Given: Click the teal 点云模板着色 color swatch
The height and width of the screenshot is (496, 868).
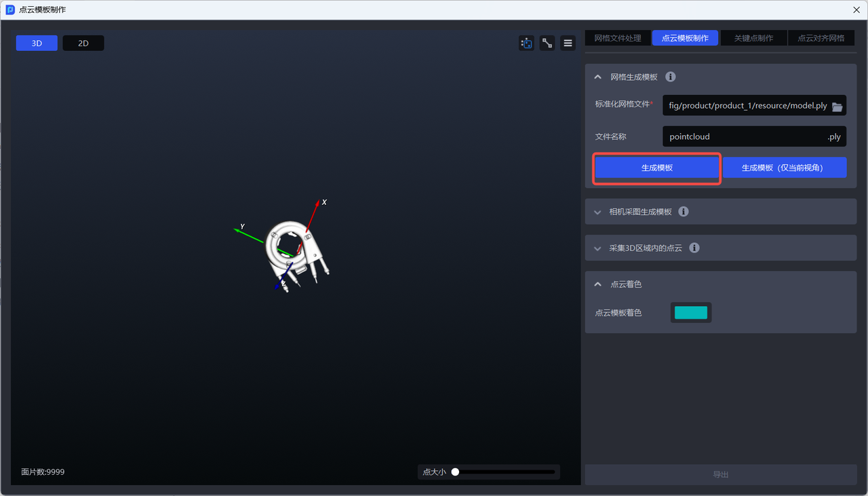Looking at the screenshot, I should [x=690, y=313].
